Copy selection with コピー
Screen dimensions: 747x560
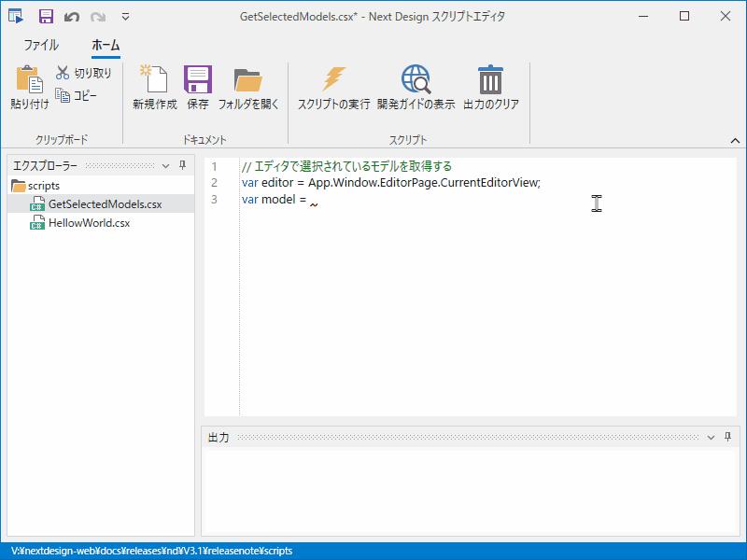point(77,96)
